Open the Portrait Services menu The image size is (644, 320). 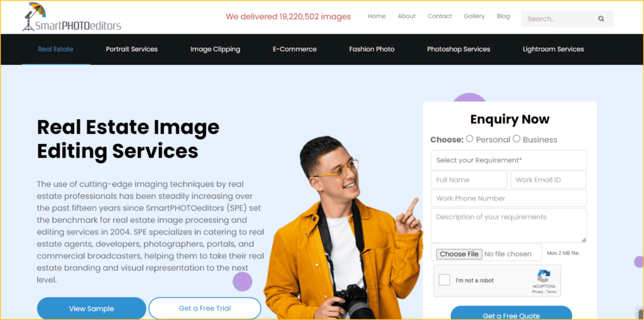point(132,49)
